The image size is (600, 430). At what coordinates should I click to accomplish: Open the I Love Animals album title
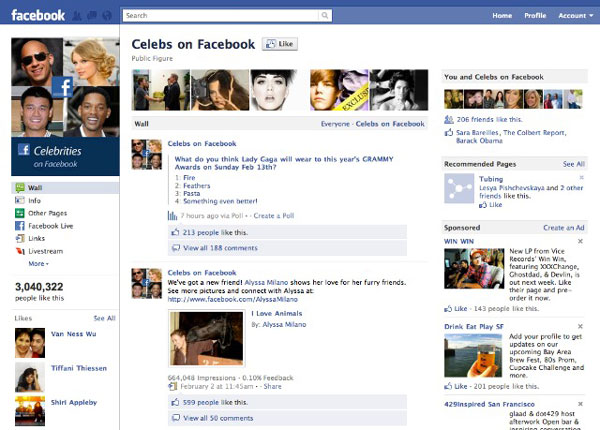click(x=277, y=313)
